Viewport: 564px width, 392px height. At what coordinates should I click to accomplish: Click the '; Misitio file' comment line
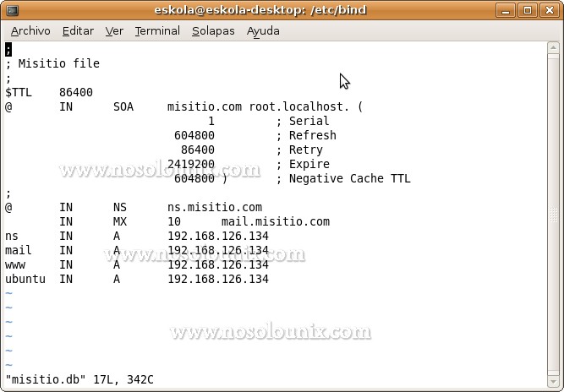tap(52, 63)
